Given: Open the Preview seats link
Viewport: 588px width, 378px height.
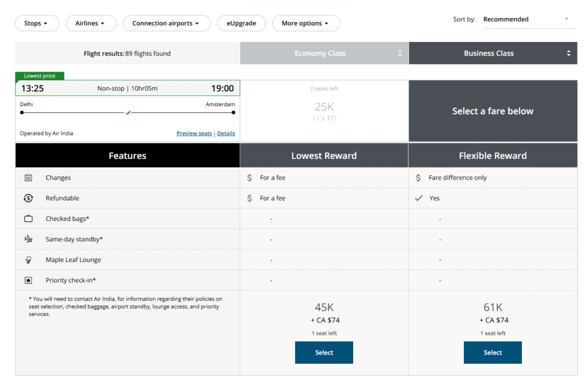Looking at the screenshot, I should click(194, 134).
